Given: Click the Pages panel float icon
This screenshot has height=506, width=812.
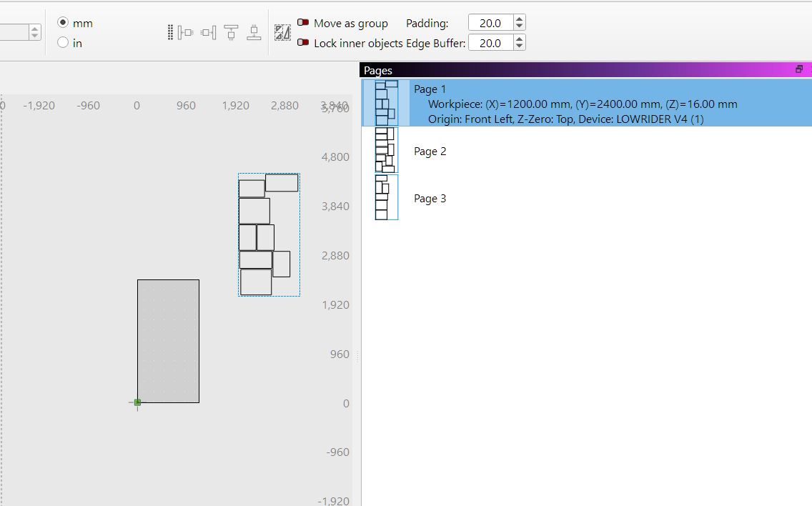Looking at the screenshot, I should click(x=799, y=69).
